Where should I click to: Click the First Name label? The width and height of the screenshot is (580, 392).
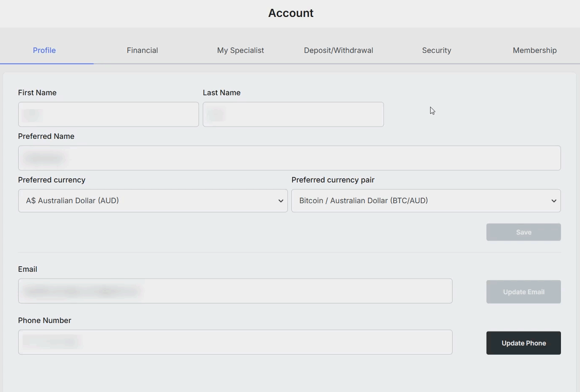(37, 93)
